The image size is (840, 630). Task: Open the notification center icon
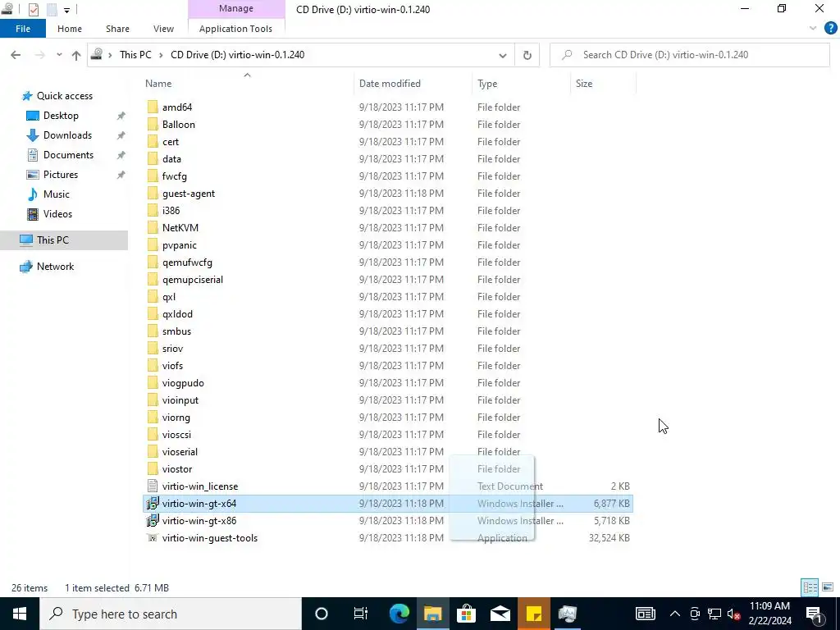(815, 614)
